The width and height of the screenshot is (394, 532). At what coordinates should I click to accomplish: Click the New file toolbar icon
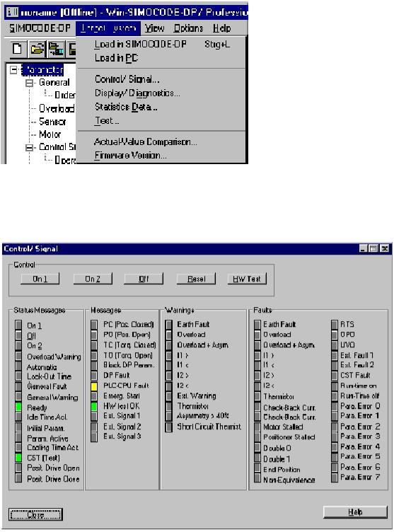(x=17, y=50)
